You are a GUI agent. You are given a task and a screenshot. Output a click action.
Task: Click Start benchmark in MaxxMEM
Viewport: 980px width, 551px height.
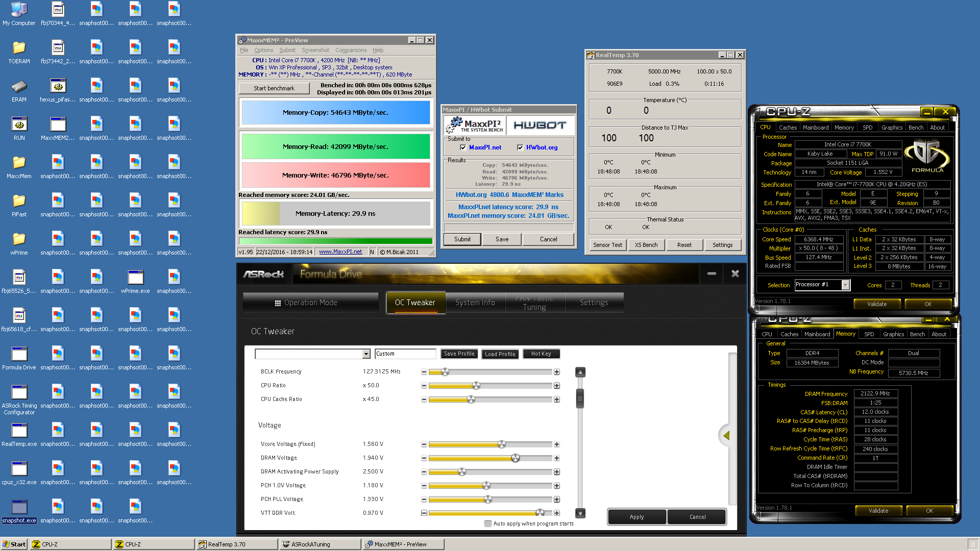pos(274,88)
